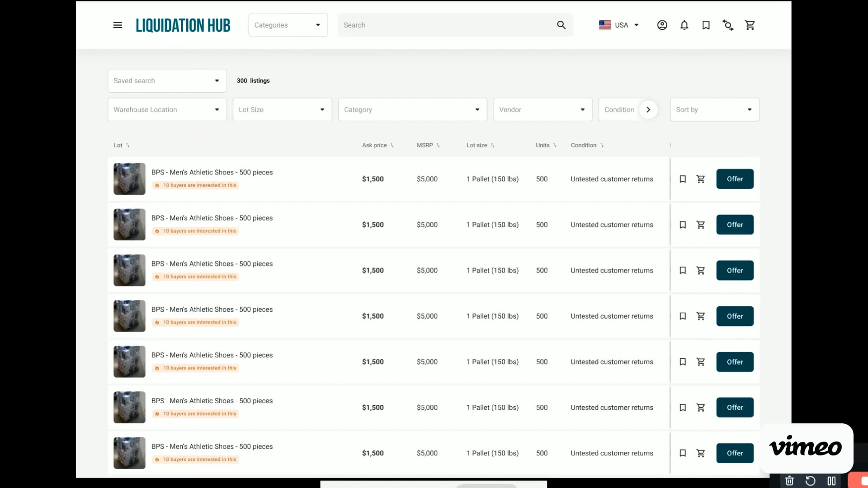The height and width of the screenshot is (488, 868).
Task: Open the Categories dropdown in header
Action: pos(288,25)
